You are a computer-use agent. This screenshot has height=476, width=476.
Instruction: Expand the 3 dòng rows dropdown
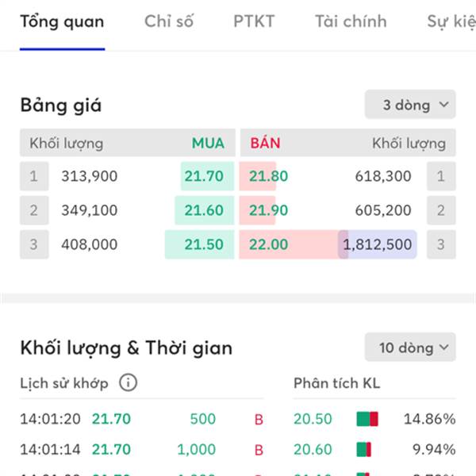[x=410, y=104]
